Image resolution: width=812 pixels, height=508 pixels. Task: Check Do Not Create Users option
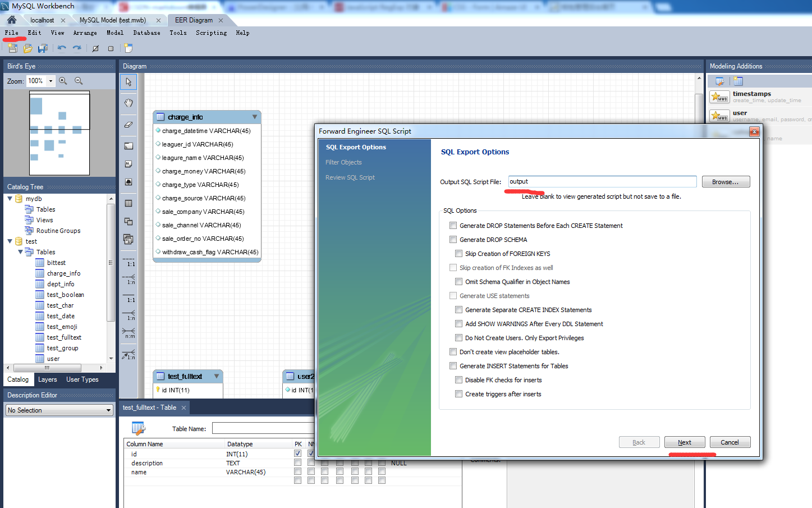[x=458, y=338]
